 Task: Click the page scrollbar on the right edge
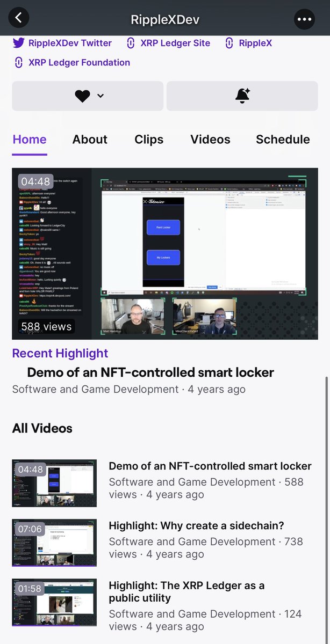coord(326,510)
